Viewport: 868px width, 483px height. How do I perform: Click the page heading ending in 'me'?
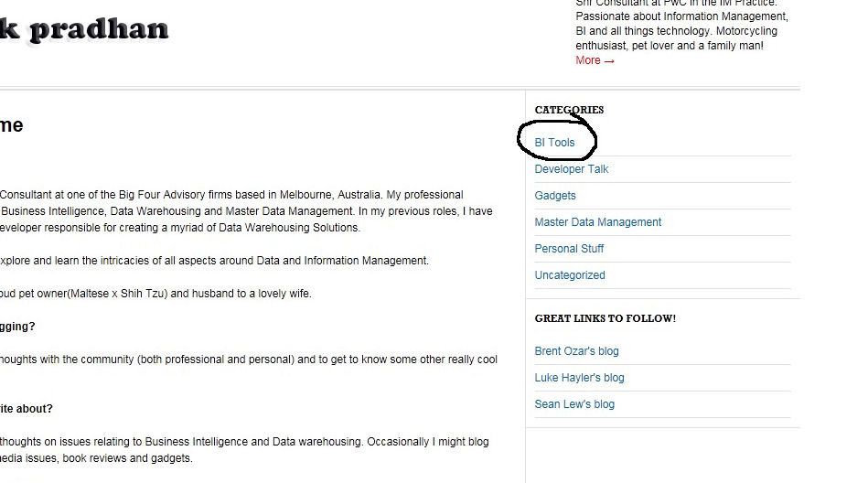coord(12,125)
